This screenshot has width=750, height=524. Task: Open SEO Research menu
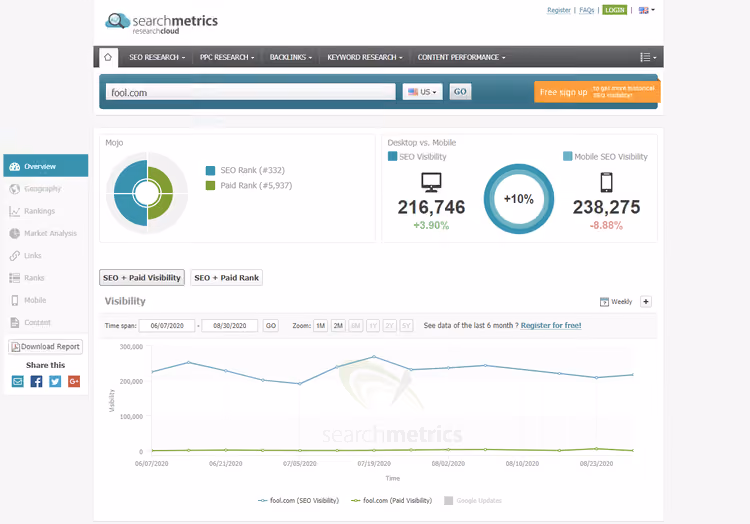tap(157, 57)
